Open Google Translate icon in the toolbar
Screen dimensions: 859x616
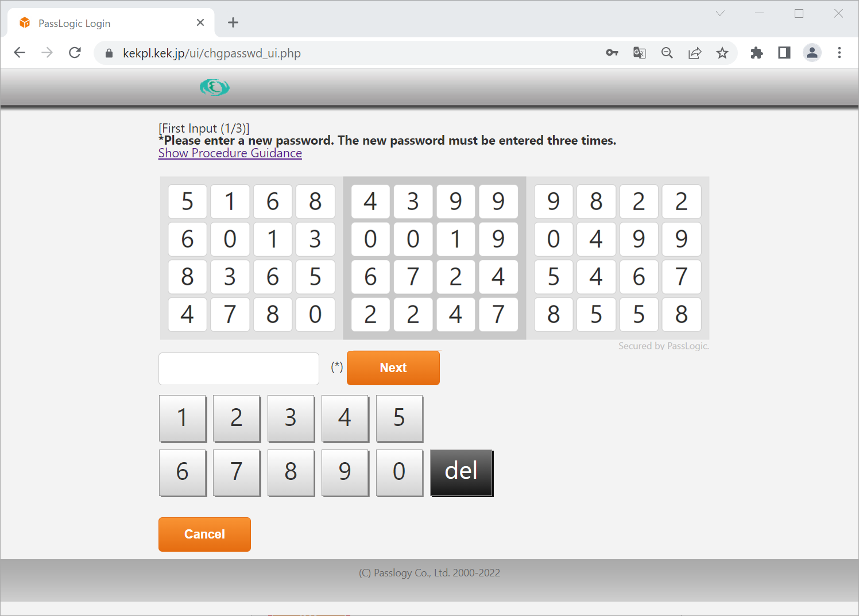639,52
